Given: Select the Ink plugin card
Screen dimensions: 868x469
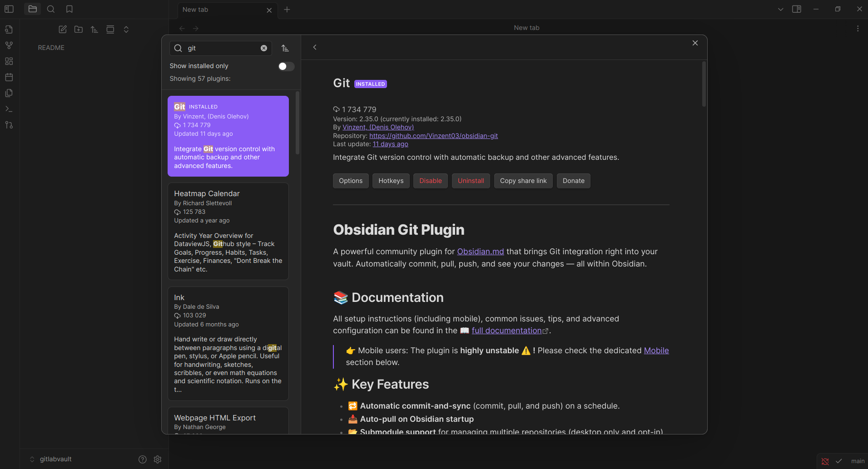Looking at the screenshot, I should 228,344.
